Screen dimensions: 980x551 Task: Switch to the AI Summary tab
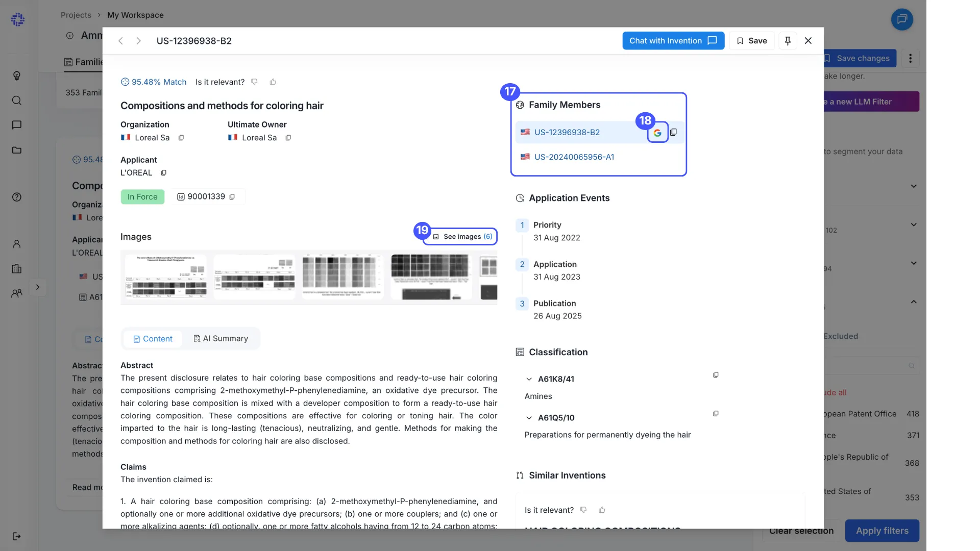click(x=221, y=339)
